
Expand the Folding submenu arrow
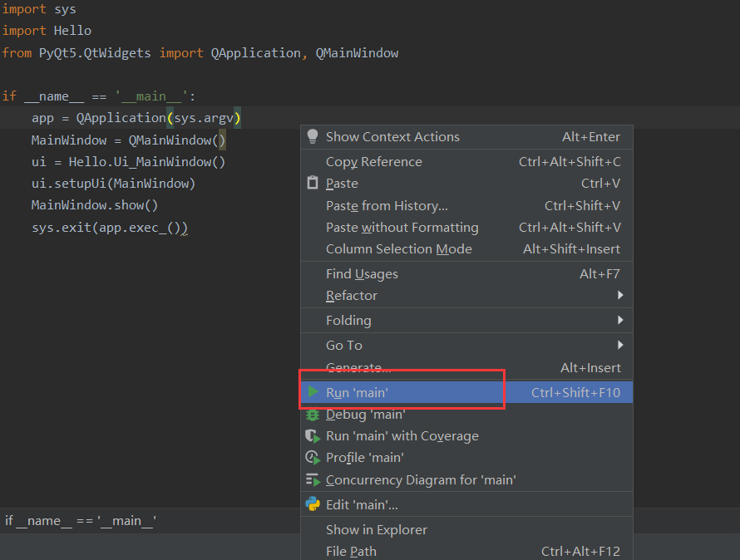(x=620, y=321)
